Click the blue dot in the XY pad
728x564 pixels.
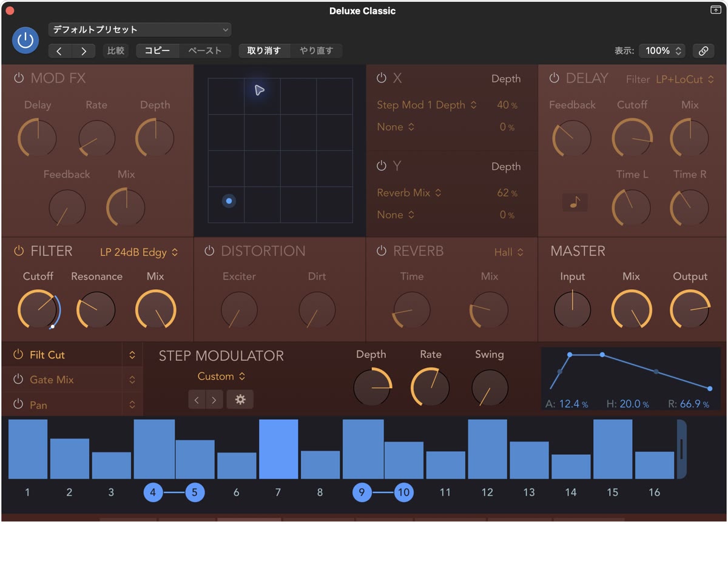[x=229, y=201]
